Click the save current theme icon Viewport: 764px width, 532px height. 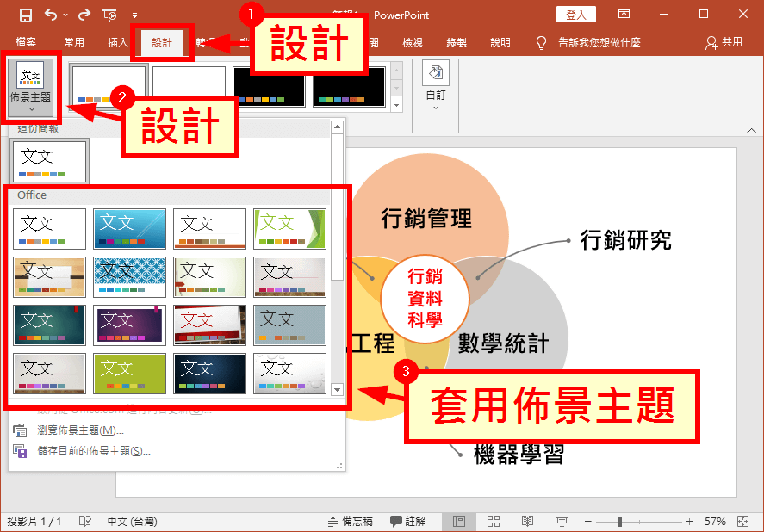[20, 451]
